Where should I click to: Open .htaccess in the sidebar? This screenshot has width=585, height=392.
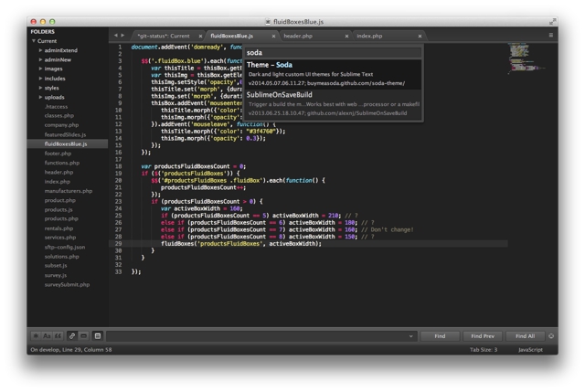point(56,106)
